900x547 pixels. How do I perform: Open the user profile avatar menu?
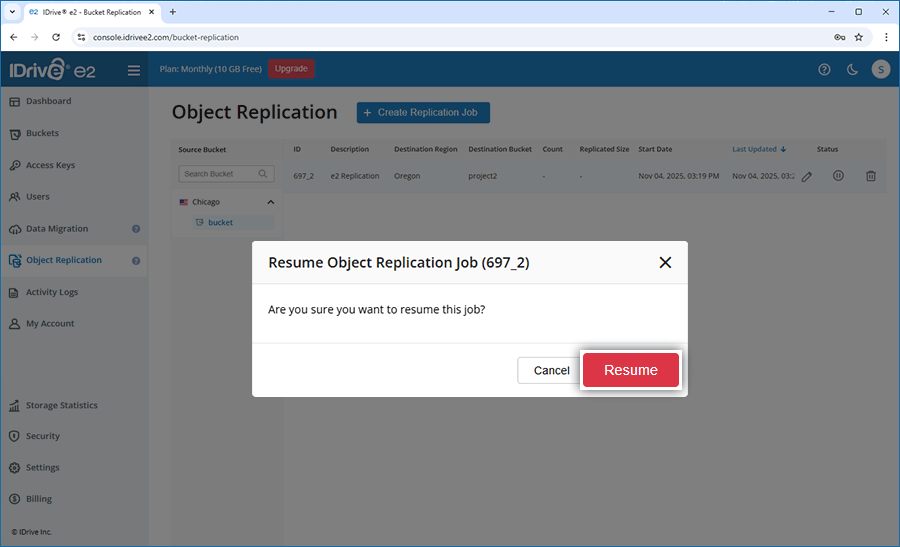tap(880, 69)
